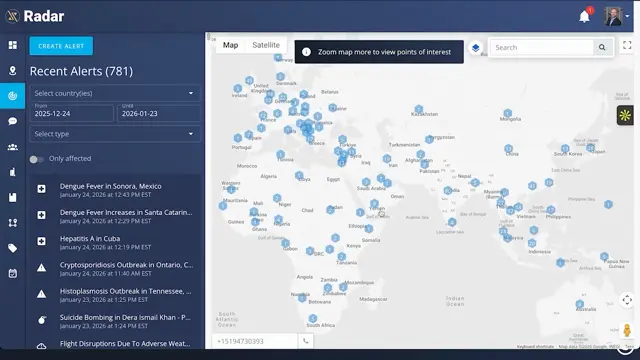The width and height of the screenshot is (640, 360).
Task: Click the alert cluster marker over South Africa
Action: tap(313, 318)
